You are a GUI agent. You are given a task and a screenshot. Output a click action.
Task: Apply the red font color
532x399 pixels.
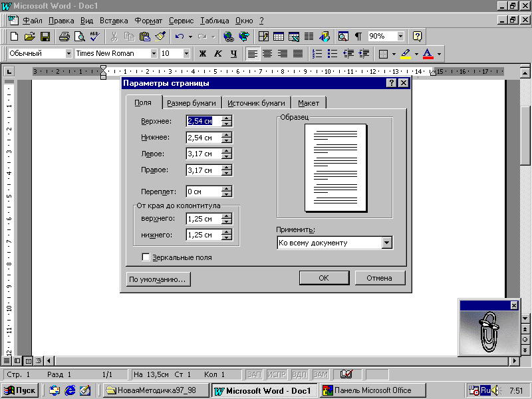point(428,54)
